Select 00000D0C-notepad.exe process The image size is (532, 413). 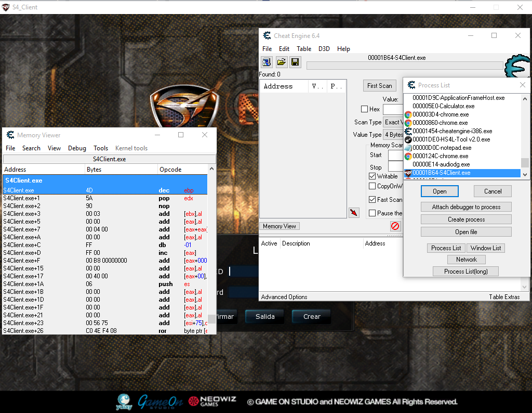click(x=462, y=148)
